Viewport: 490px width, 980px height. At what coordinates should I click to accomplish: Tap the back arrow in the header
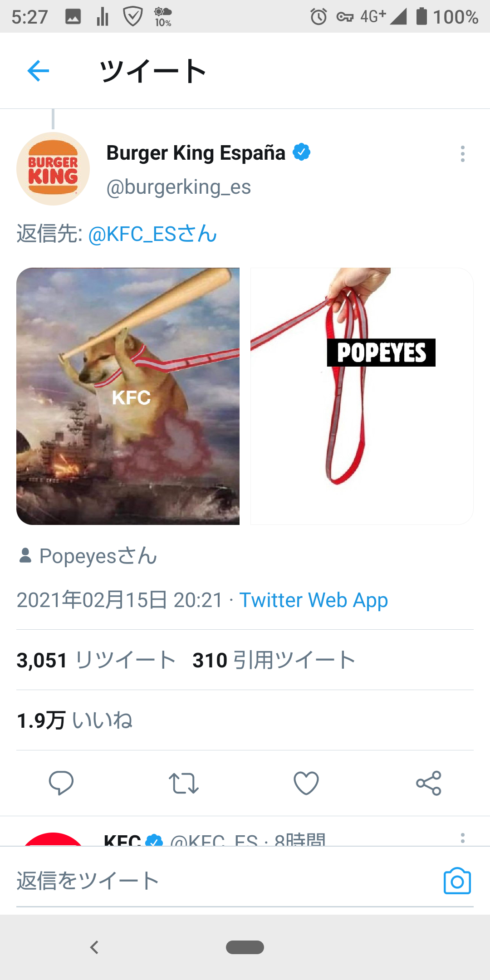pos(38,71)
